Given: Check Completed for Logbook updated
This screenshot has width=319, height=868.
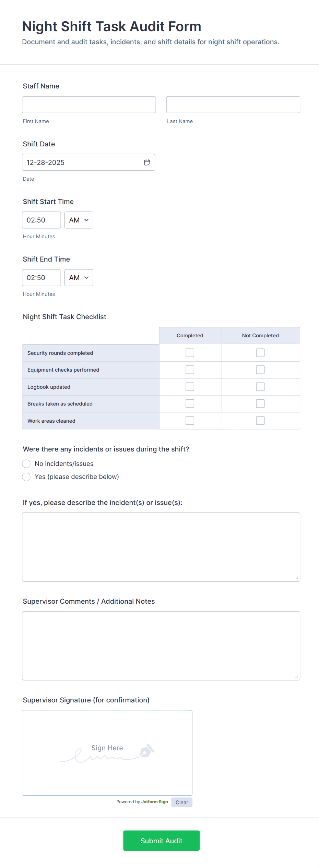Looking at the screenshot, I should coord(190,387).
